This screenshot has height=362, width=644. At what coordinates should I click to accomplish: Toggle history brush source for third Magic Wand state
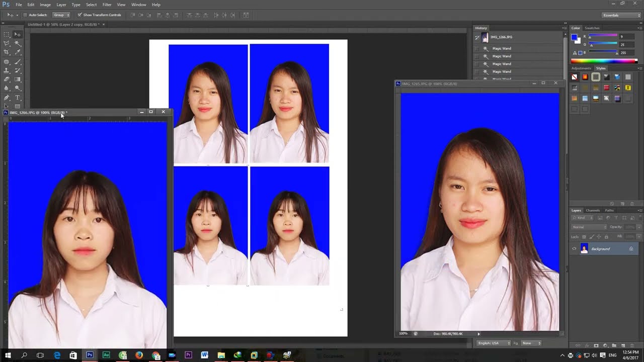[x=477, y=64]
